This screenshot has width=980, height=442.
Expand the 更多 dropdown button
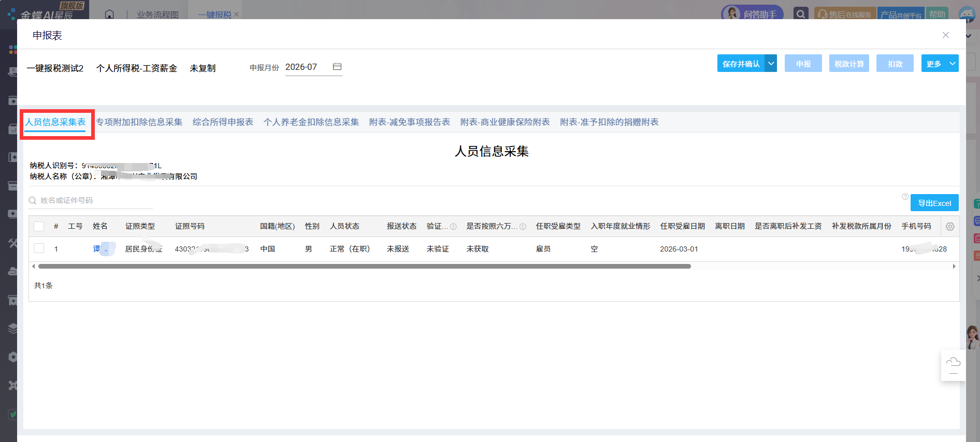click(940, 64)
